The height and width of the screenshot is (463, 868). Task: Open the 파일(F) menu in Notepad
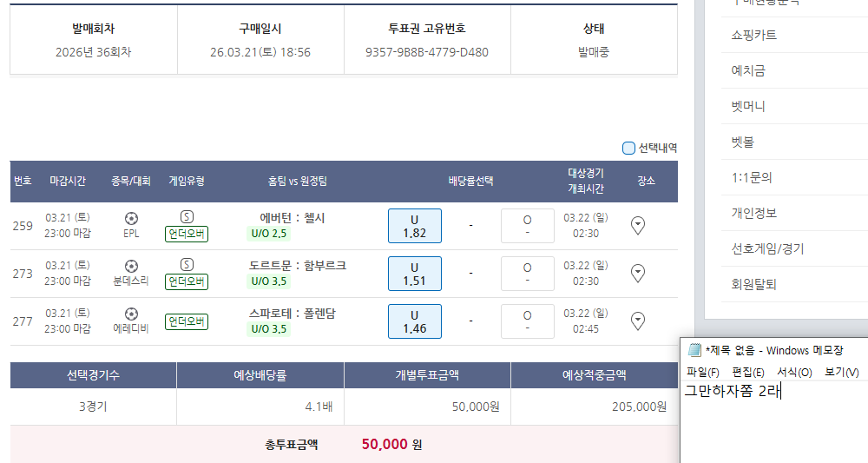tap(702, 372)
